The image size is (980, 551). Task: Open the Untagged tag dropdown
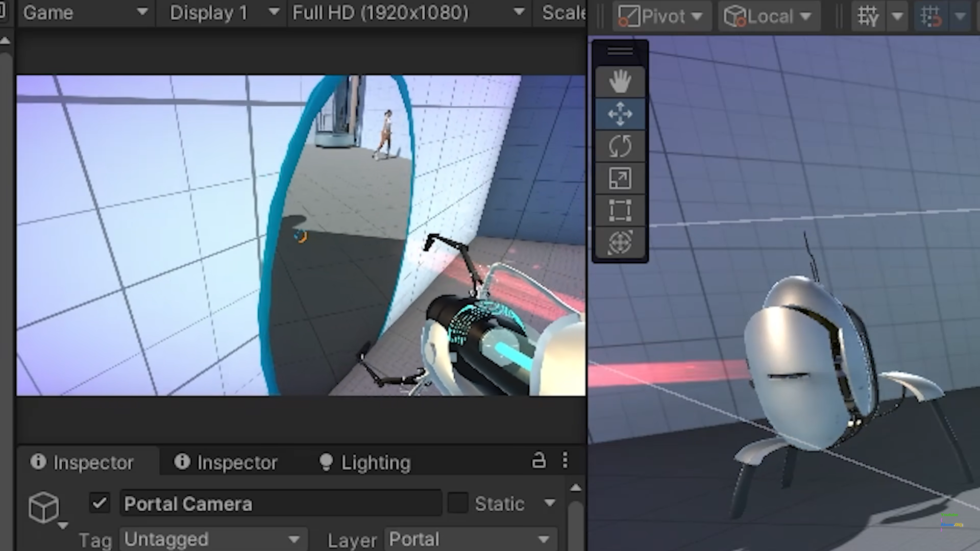[213, 539]
